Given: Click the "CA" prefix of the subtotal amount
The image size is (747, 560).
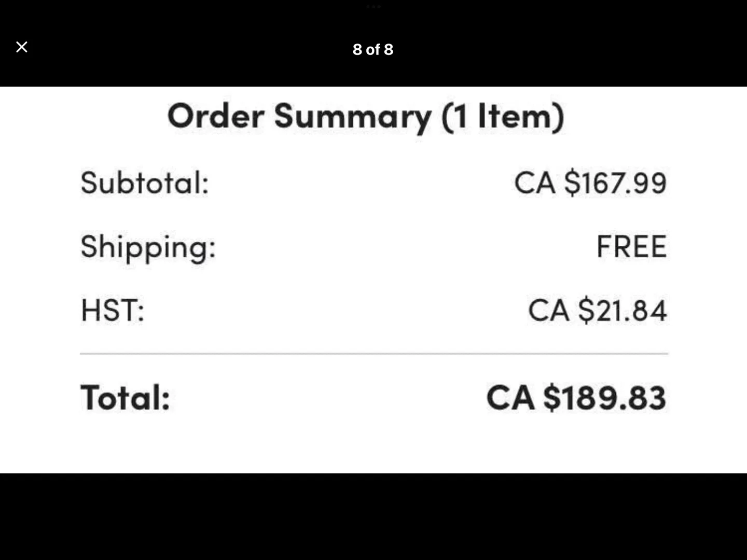Looking at the screenshot, I should pyautogui.click(x=534, y=183).
